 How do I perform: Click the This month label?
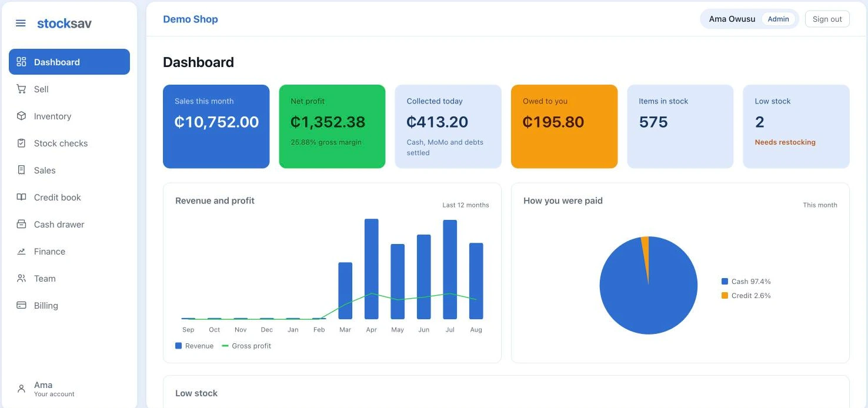pos(820,205)
